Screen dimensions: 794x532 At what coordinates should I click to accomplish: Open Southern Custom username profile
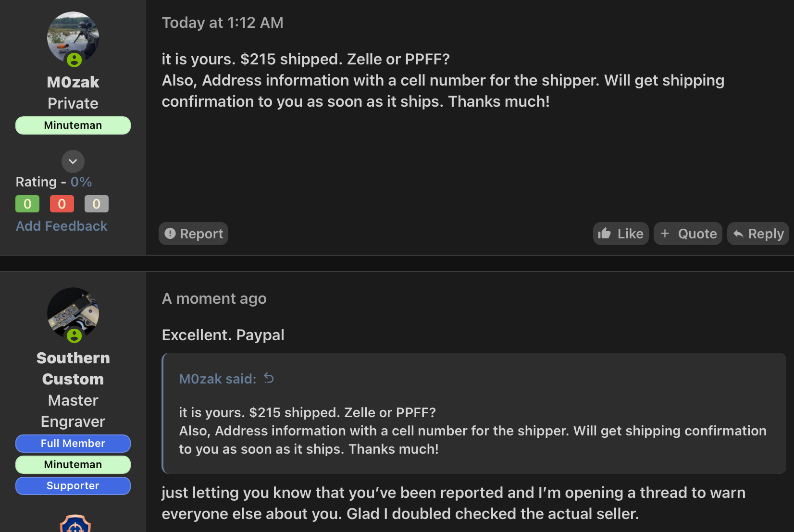pyautogui.click(x=73, y=369)
